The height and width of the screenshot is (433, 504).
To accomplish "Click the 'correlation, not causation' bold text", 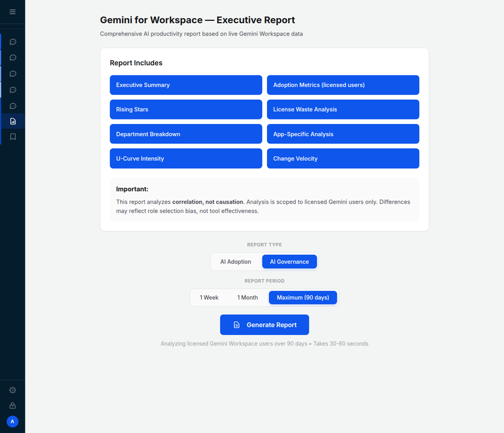I will pyautogui.click(x=208, y=202).
